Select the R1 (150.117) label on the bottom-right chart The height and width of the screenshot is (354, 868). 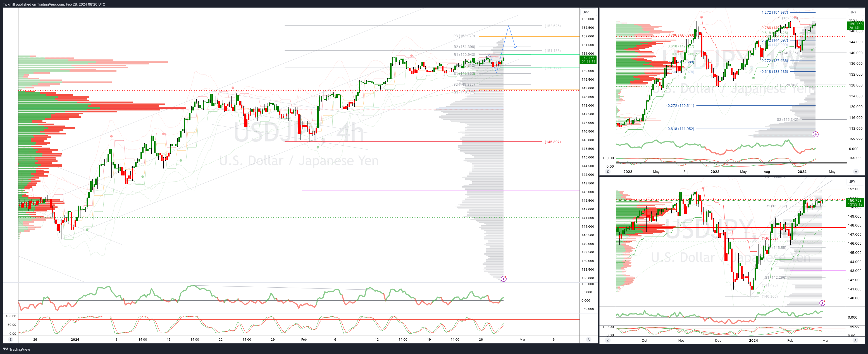pyautogui.click(x=776, y=206)
